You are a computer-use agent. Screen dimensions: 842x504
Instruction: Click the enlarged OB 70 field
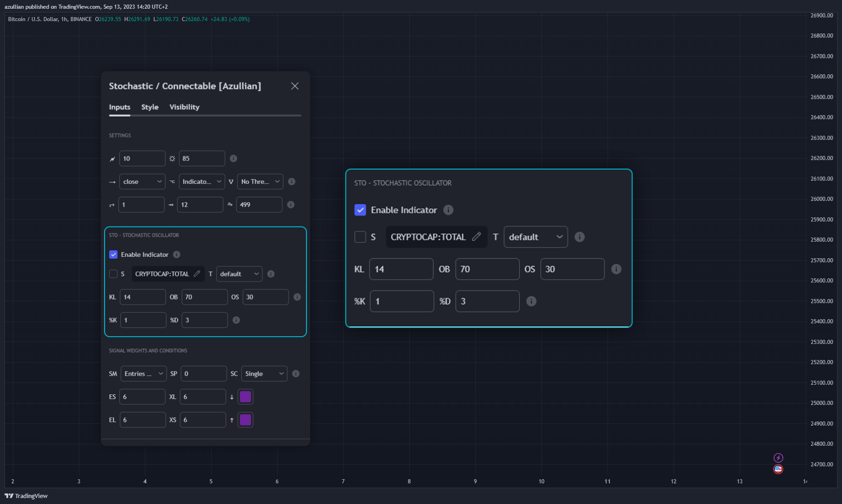tap(487, 269)
